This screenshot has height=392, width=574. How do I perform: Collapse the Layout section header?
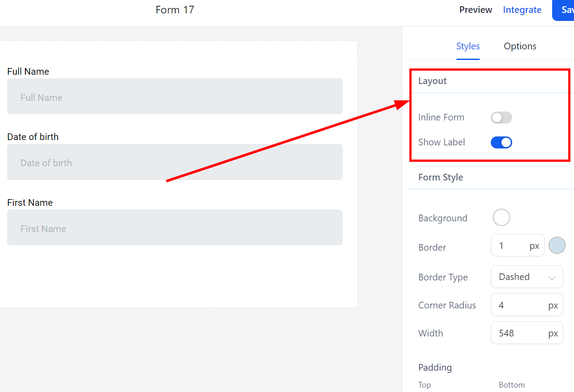tap(433, 81)
